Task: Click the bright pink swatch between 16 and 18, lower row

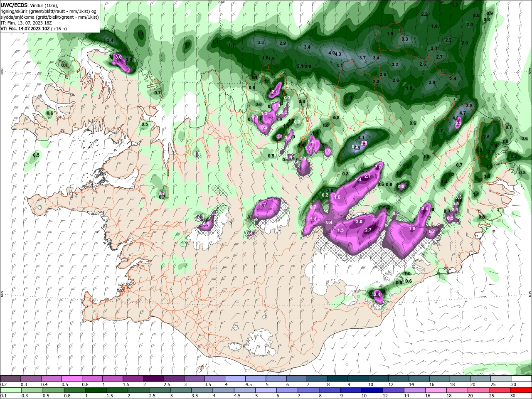Action: [436, 390]
